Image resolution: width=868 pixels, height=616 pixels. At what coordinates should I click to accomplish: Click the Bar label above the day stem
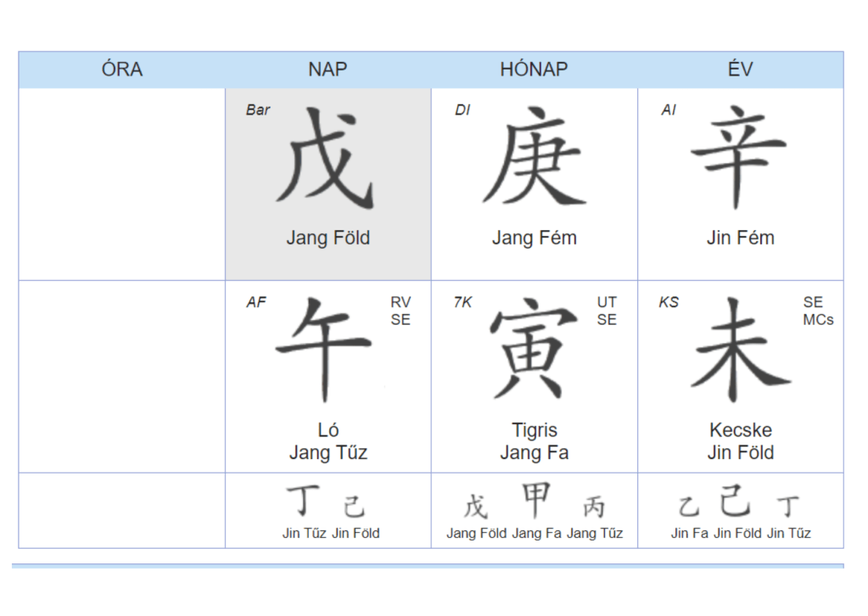(258, 110)
